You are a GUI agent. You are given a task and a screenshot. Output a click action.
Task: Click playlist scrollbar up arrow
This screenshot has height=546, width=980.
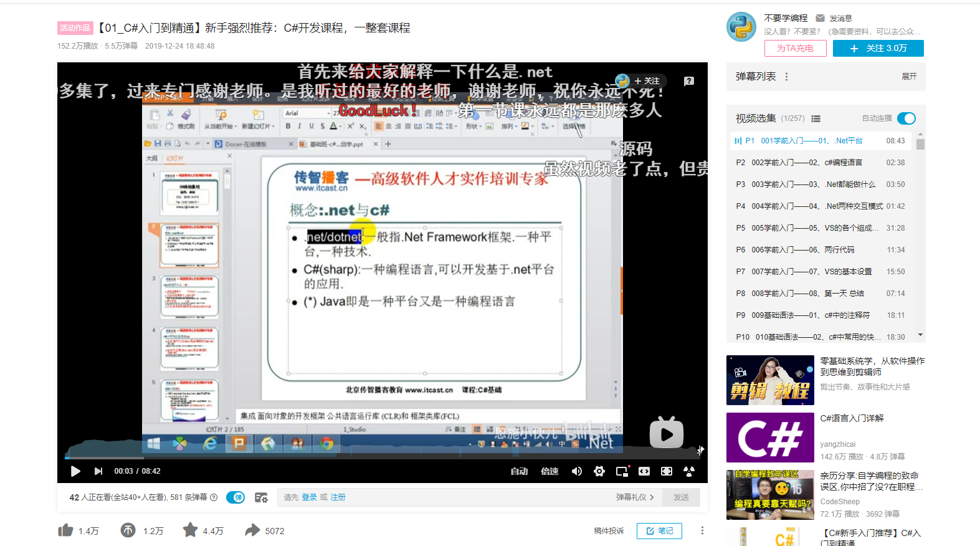920,134
